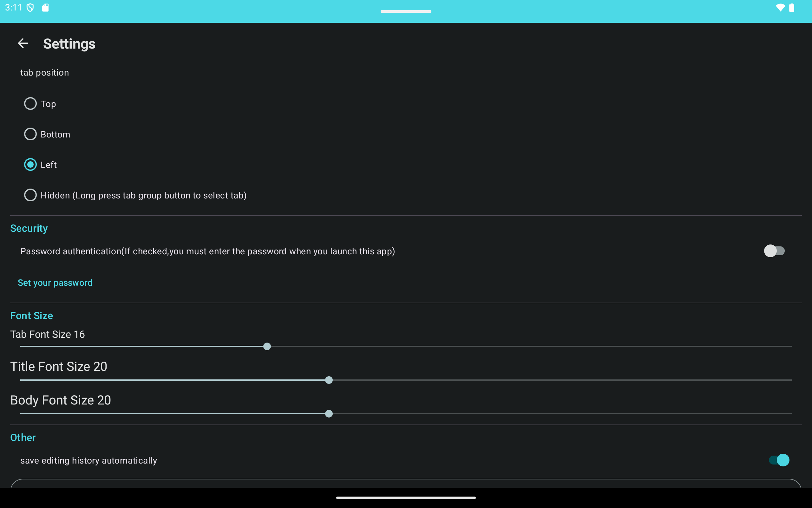Click the Security section header

click(29, 228)
